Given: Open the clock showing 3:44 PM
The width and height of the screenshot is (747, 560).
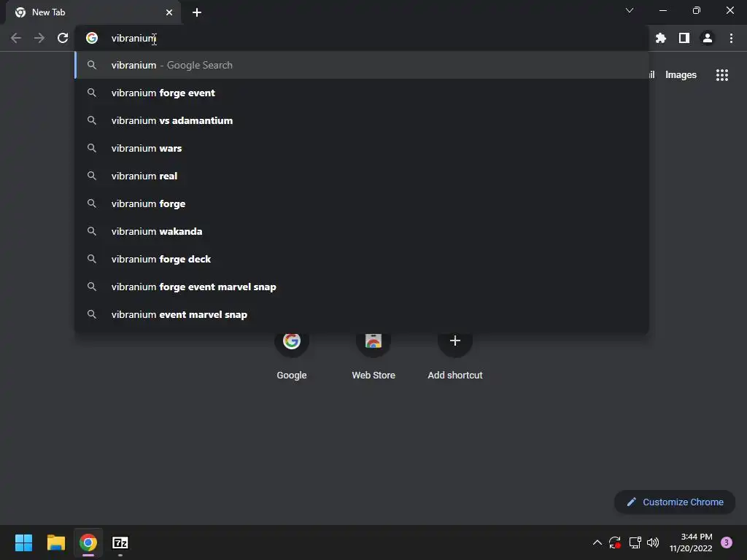Looking at the screenshot, I should [691, 542].
